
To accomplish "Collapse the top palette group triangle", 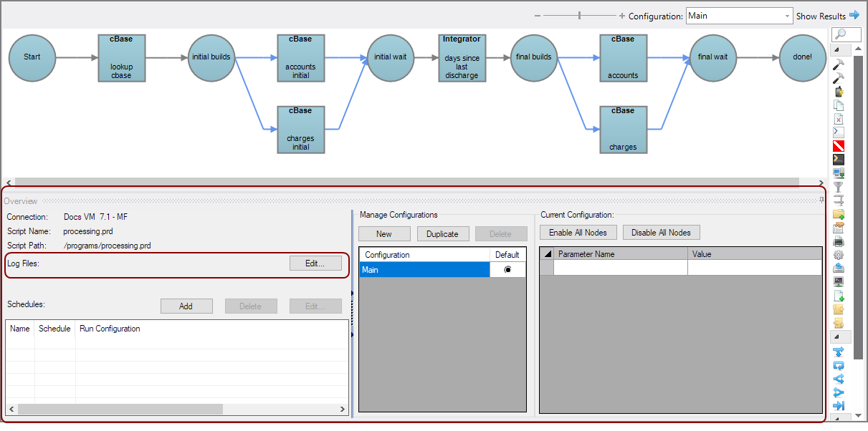I will coord(839,50).
